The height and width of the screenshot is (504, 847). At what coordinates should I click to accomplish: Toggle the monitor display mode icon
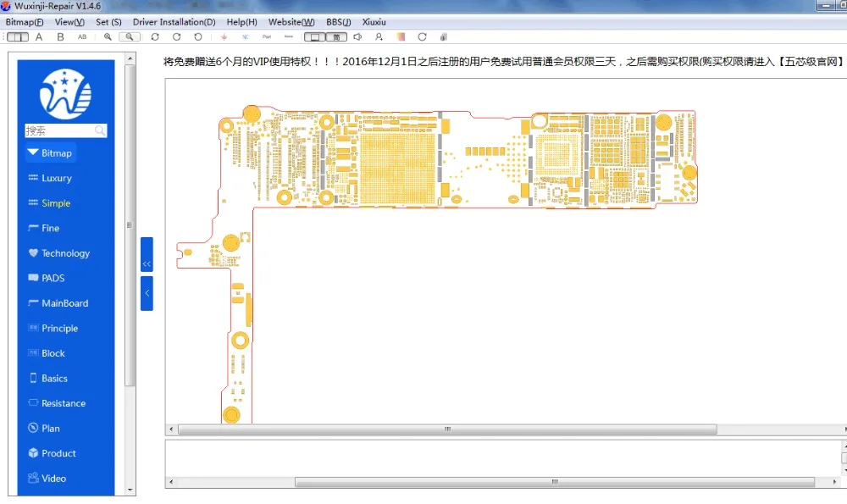pyautogui.click(x=313, y=36)
